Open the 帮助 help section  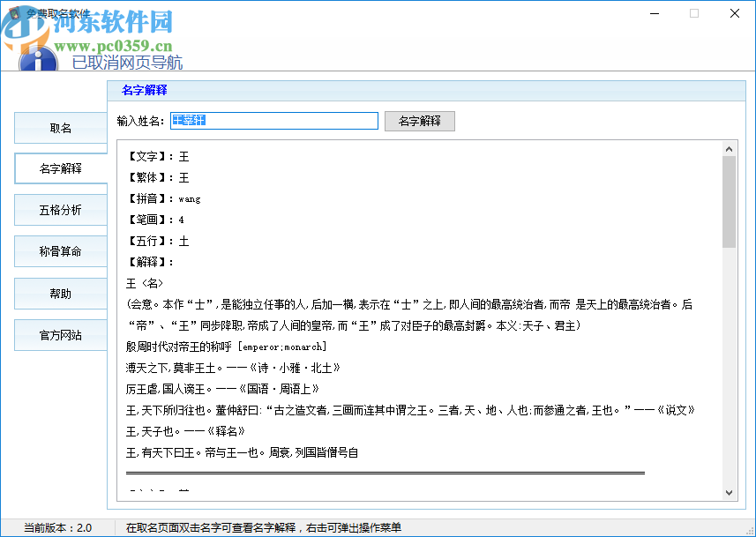[60, 293]
